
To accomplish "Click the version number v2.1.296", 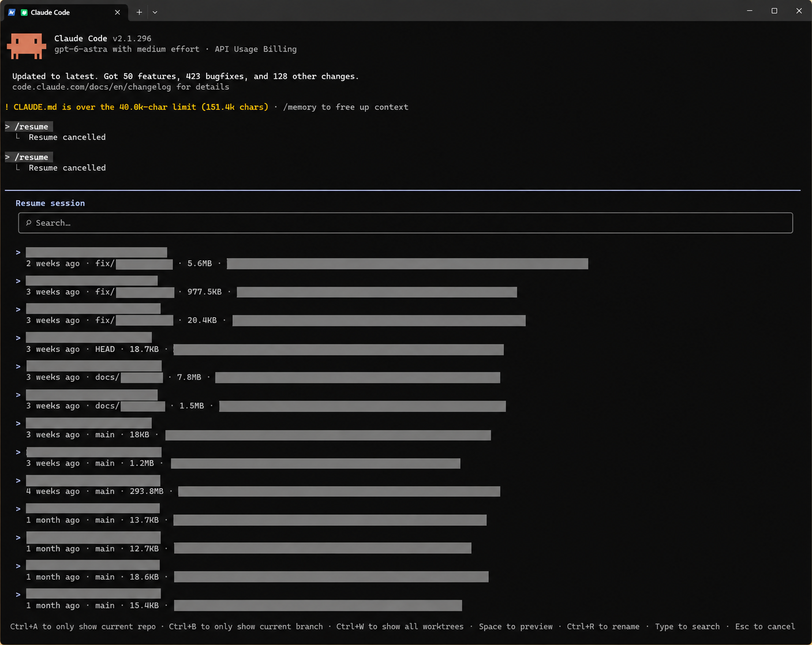I will tap(132, 39).
